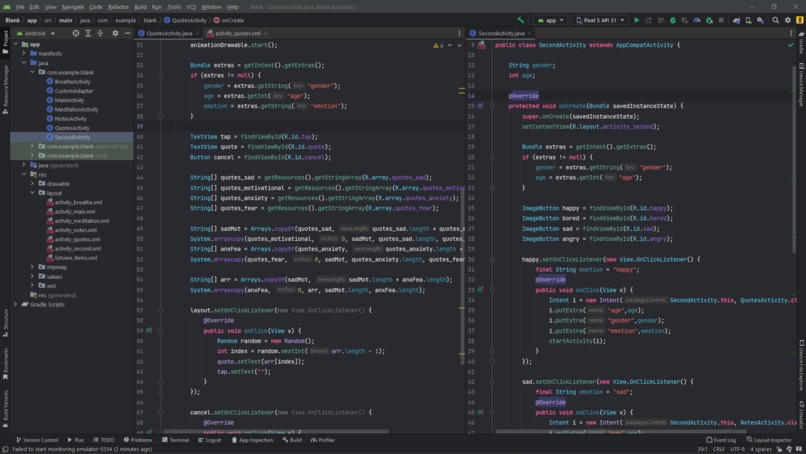Expand the manifests folder
This screenshot has height=454, width=806.
(24, 53)
